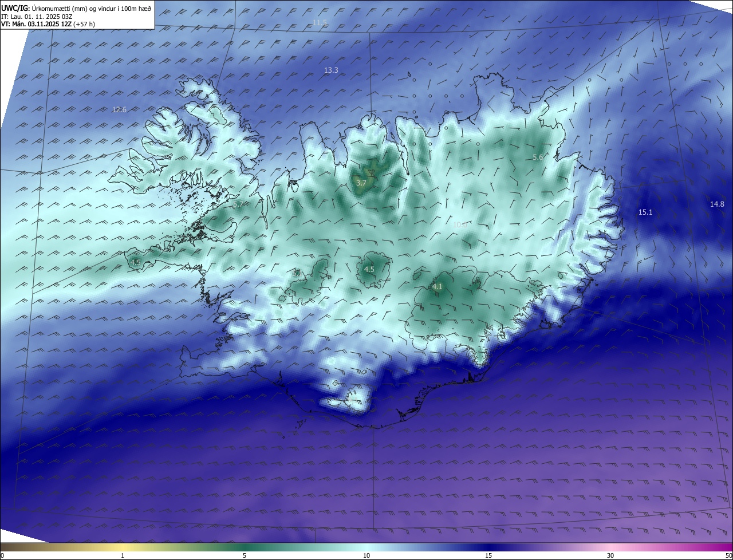The height and width of the screenshot is (560, 733).
Task: Click the colorbar tick label 1
Action: coord(123,555)
